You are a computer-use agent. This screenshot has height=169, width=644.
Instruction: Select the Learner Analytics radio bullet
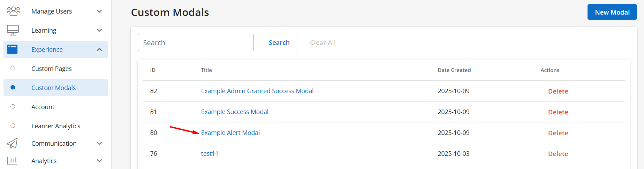pos(13,126)
